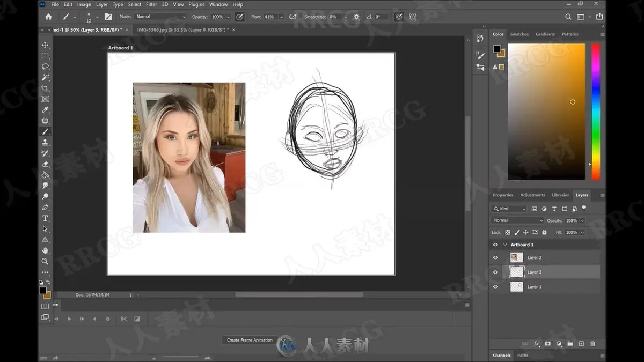Open the Smoothing value dropdown
This screenshot has height=362, width=644.
click(347, 17)
